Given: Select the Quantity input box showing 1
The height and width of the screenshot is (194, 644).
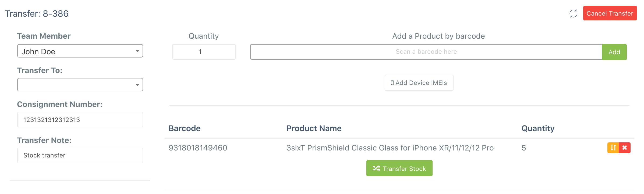Looking at the screenshot, I should point(204,52).
